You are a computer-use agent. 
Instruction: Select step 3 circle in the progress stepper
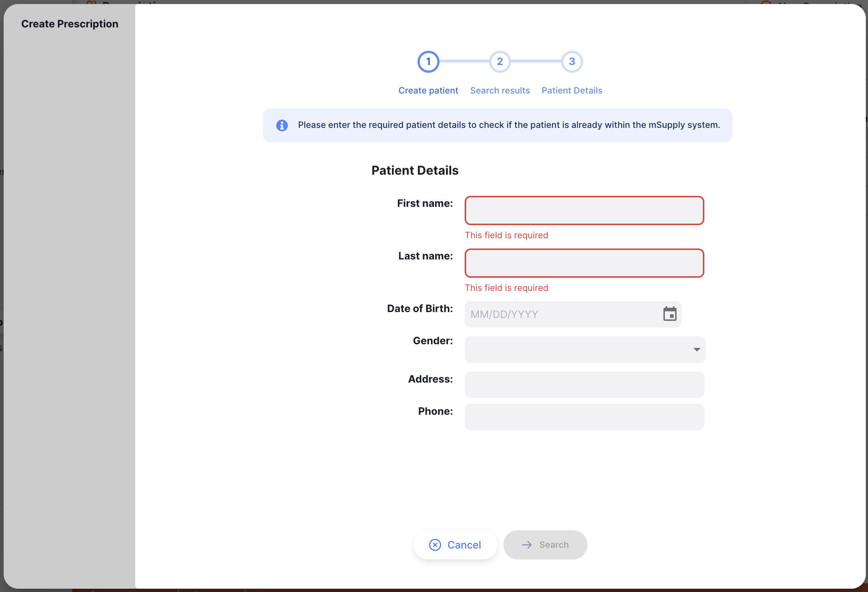(x=571, y=62)
